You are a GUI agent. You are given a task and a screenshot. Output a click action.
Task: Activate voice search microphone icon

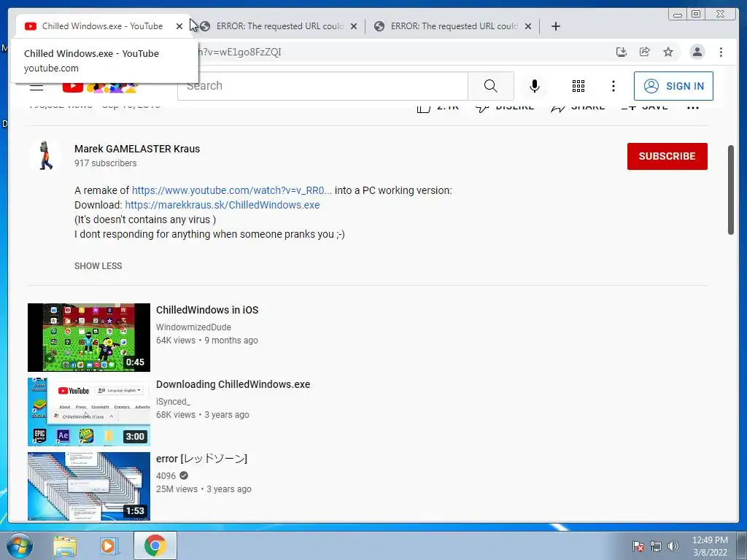pos(535,86)
